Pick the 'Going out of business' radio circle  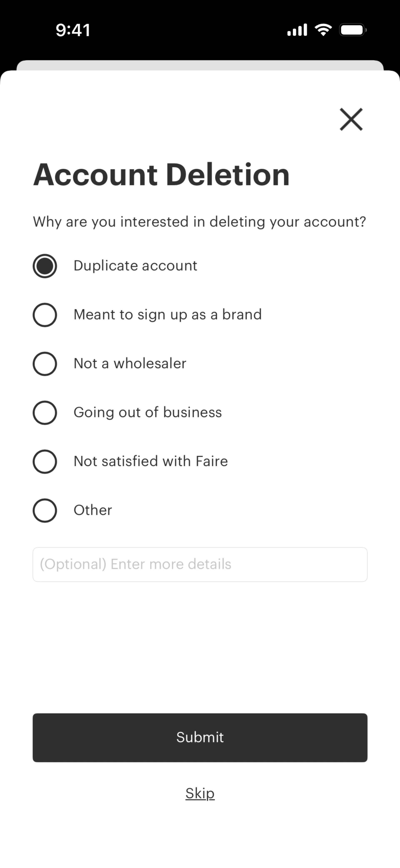[x=45, y=413]
